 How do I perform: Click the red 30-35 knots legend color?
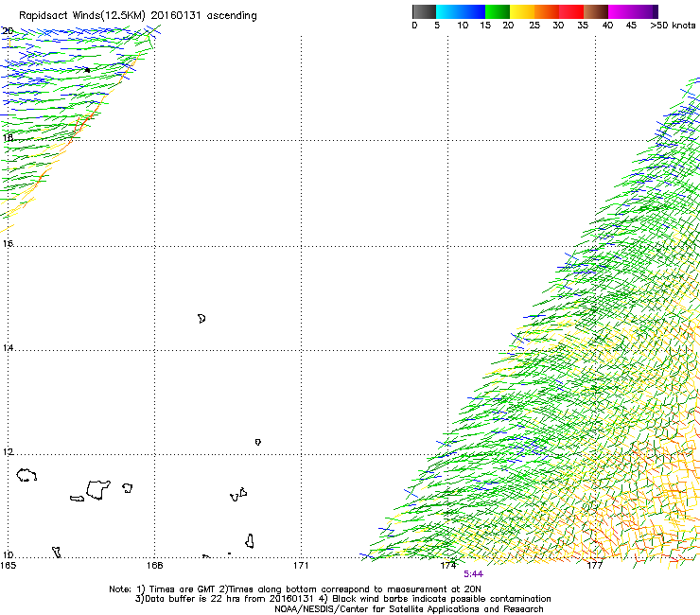pyautogui.click(x=571, y=11)
